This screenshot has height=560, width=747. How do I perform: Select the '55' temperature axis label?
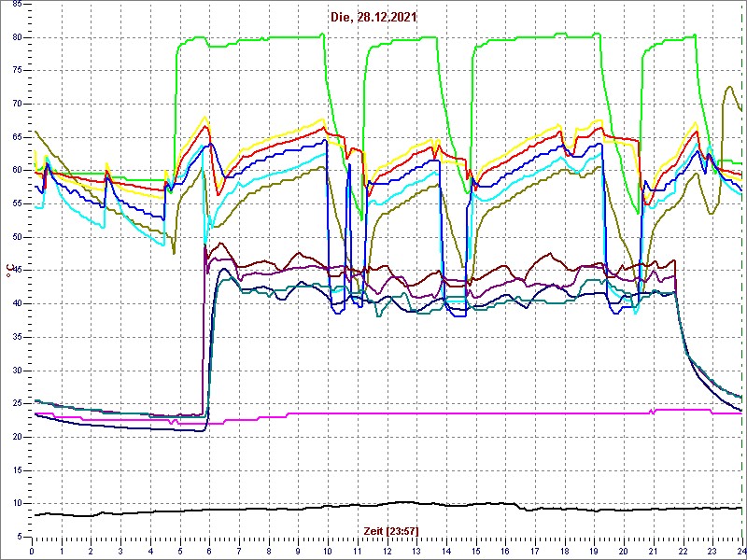click(16, 204)
